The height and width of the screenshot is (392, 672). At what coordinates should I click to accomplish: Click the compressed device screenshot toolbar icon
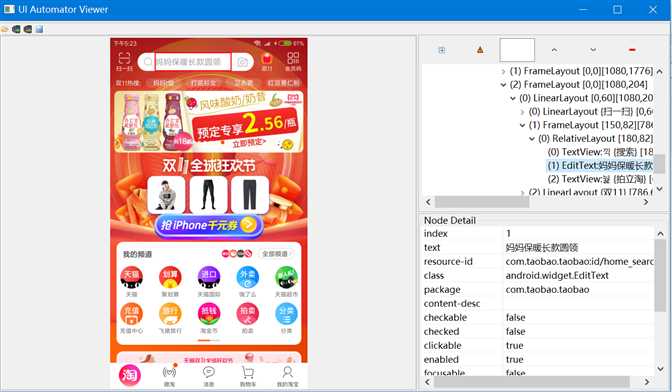point(28,29)
